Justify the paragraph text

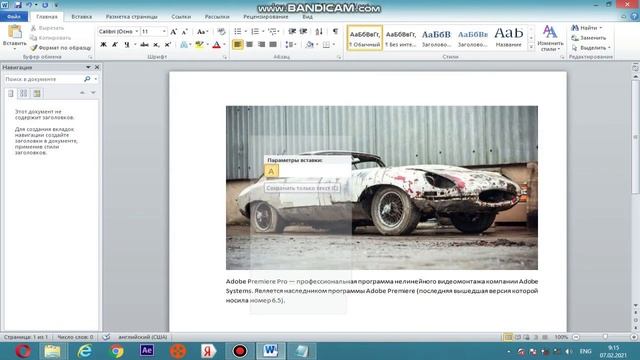273,44
